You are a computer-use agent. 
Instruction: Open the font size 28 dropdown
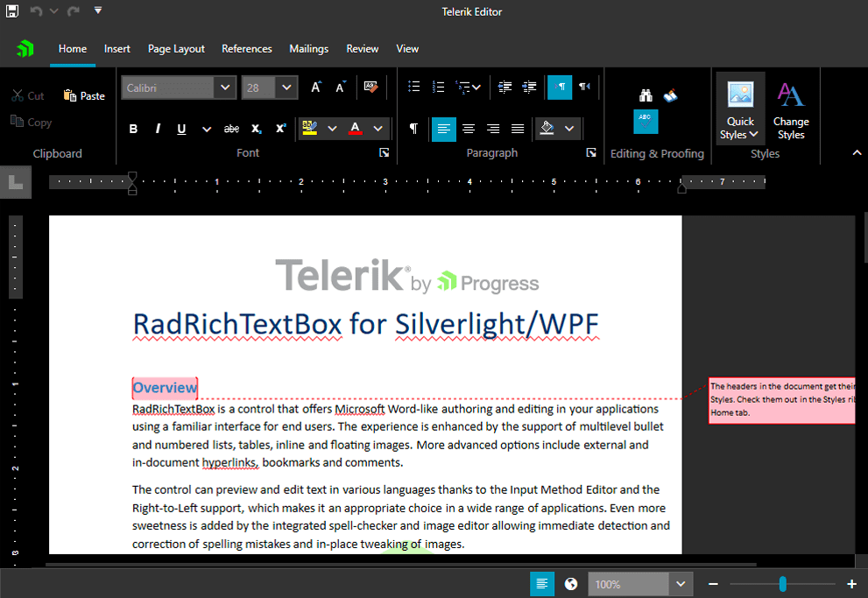[286, 88]
